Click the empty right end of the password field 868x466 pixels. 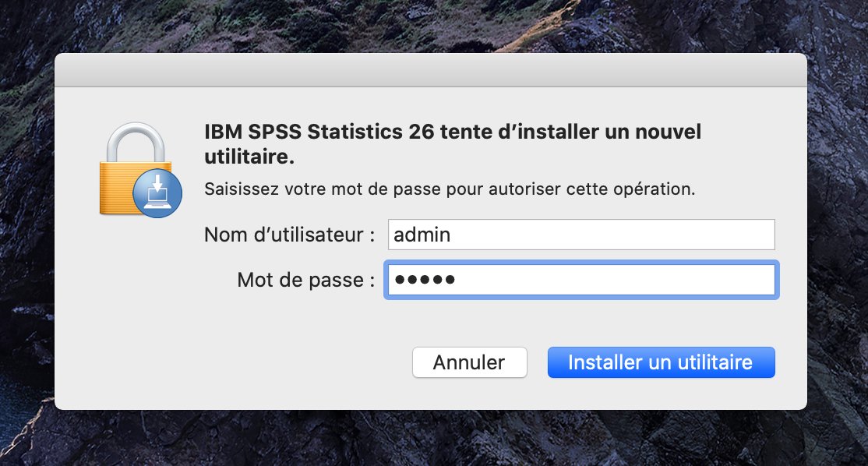pos(732,281)
